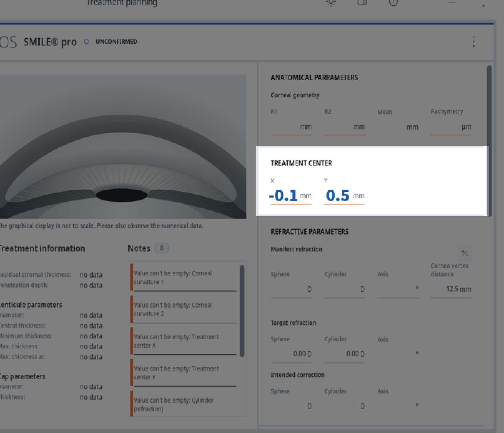Viewport: 504px width, 433px height.
Task: Click the Notes list scrollbar
Action: tap(242, 311)
